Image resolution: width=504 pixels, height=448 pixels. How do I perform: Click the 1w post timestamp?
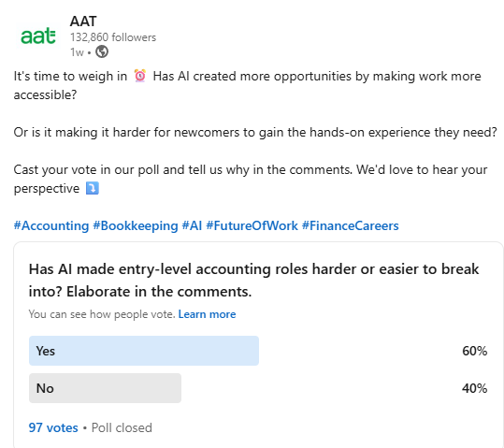pos(77,52)
